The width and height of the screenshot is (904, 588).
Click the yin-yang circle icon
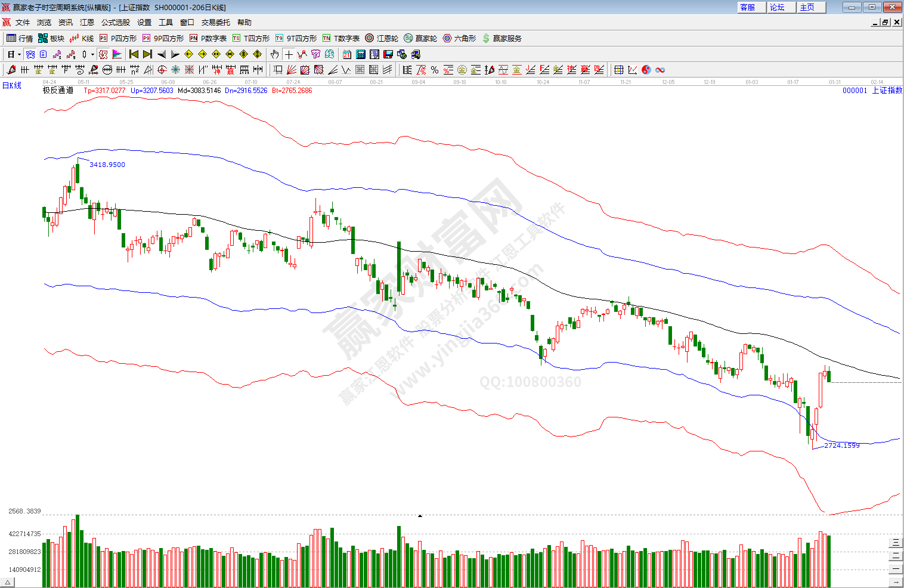(x=646, y=70)
